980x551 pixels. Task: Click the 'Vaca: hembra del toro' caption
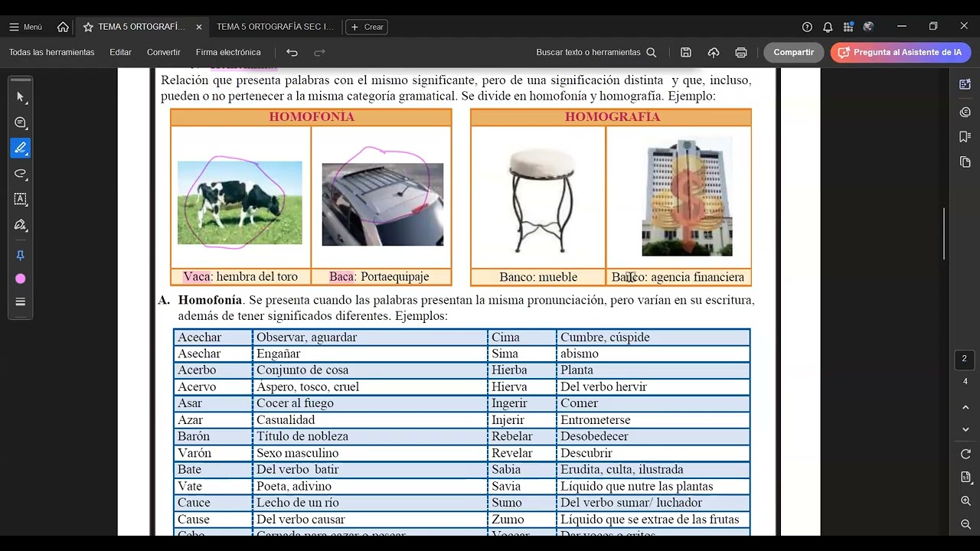240,277
